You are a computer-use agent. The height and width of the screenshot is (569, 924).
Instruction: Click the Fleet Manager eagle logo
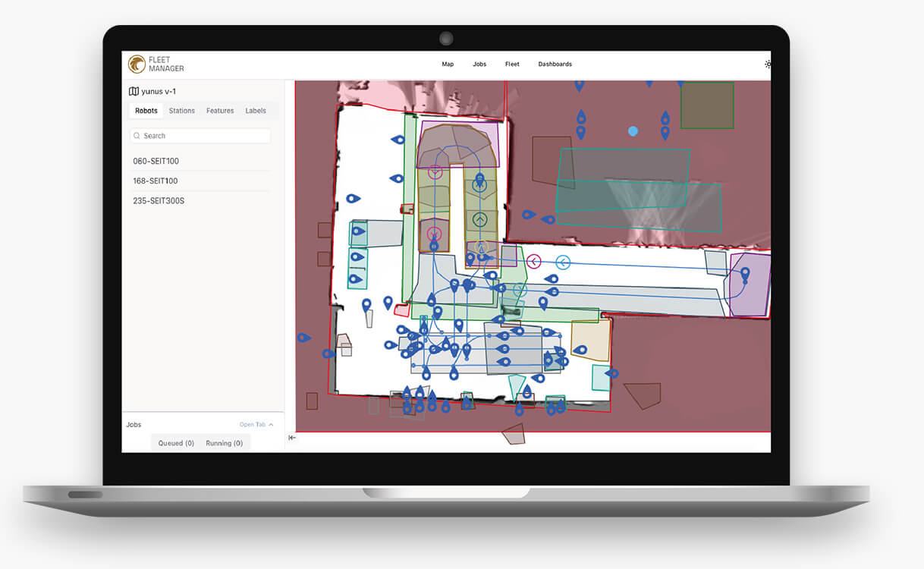coord(137,64)
